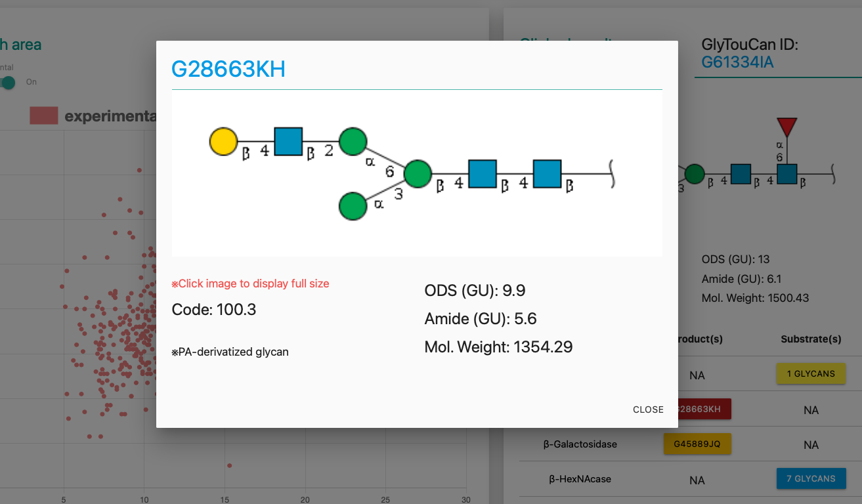
Task: Click the rightmost blue square in dialog glycan
Action: tap(547, 174)
